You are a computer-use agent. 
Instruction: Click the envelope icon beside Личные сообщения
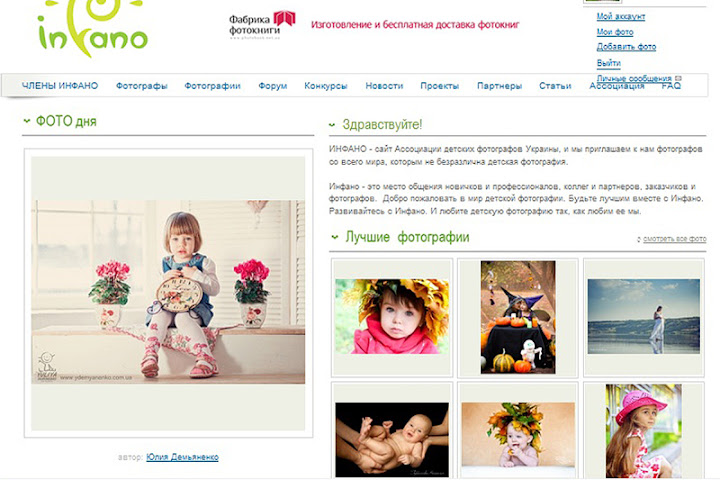pos(678,79)
